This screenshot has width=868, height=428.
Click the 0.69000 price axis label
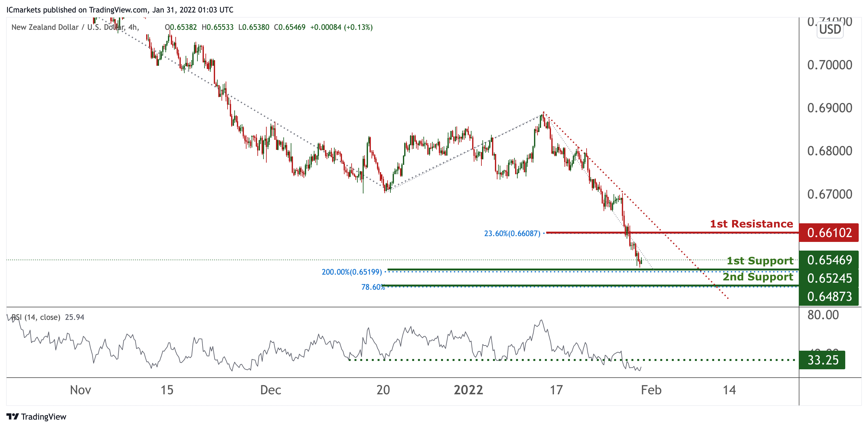(829, 108)
